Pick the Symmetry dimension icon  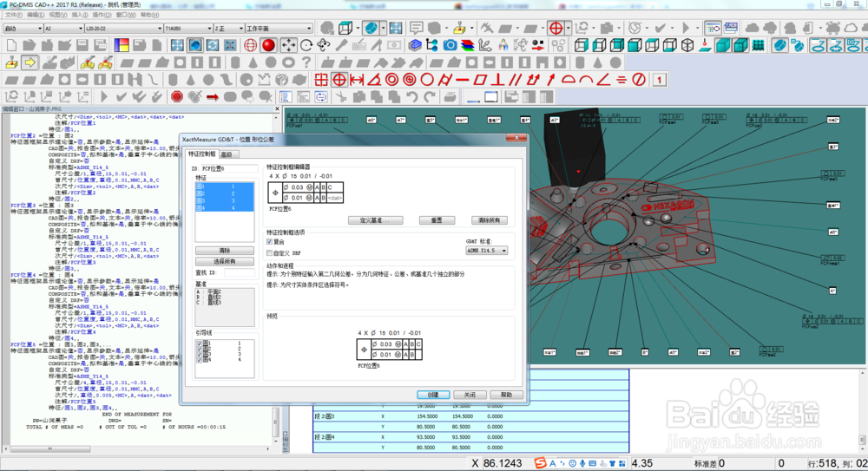tap(621, 80)
